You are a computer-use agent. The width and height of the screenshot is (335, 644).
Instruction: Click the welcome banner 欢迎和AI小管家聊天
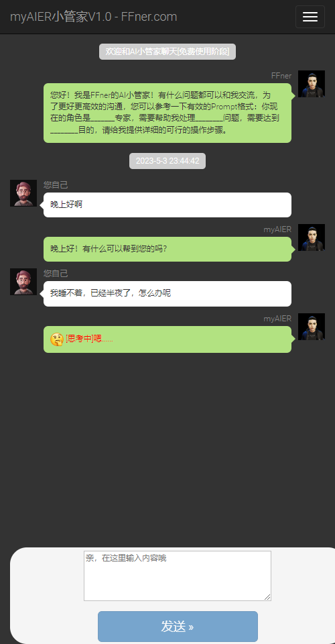click(167, 52)
